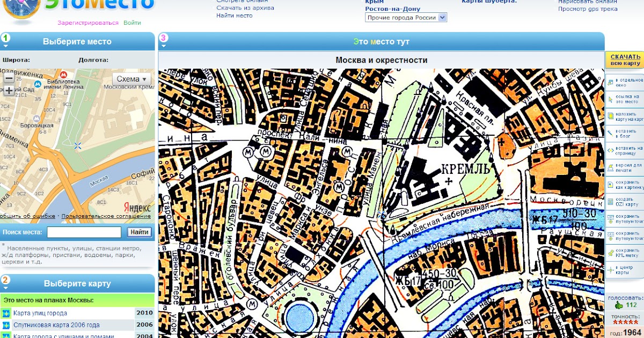Open Спутниковая карта 2006 года link
Viewport: 644px width, 338px height.
coord(56,325)
